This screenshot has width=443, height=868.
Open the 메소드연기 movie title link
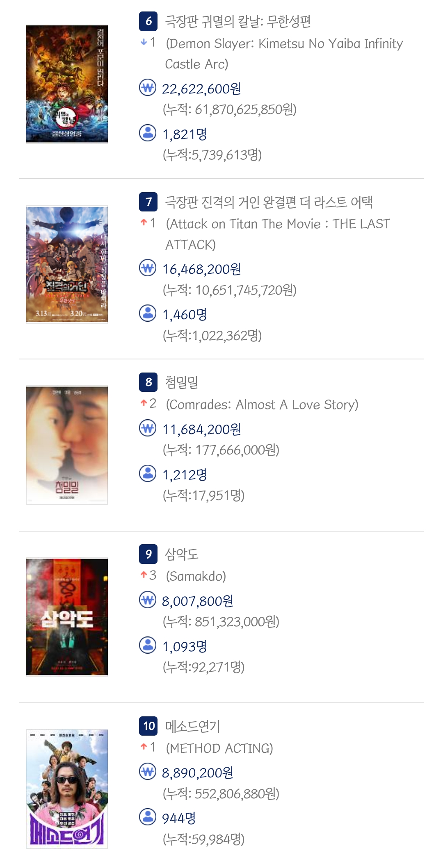coord(193,726)
